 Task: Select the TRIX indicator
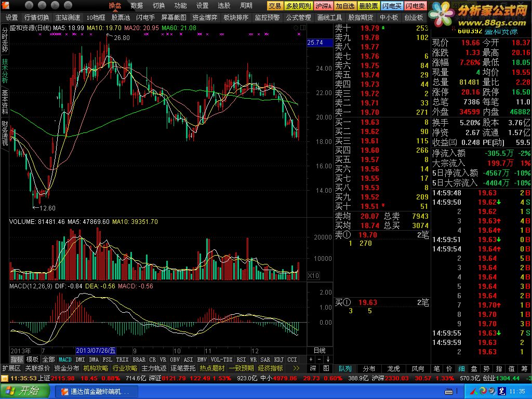click(x=122, y=360)
